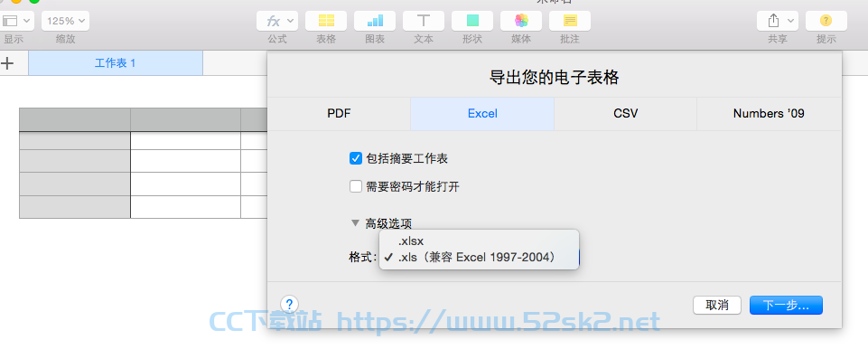This screenshot has height=349, width=868.
Task: Uncheck 包括摘要工作表 checkbox
Action: 355,158
